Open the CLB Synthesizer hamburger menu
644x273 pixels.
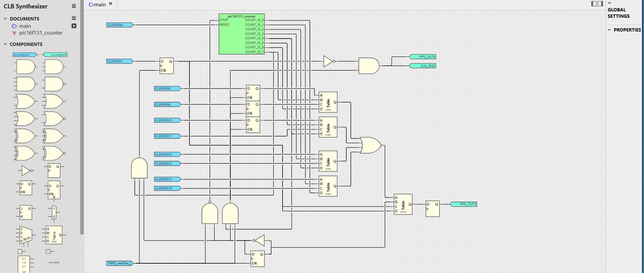(74, 6)
